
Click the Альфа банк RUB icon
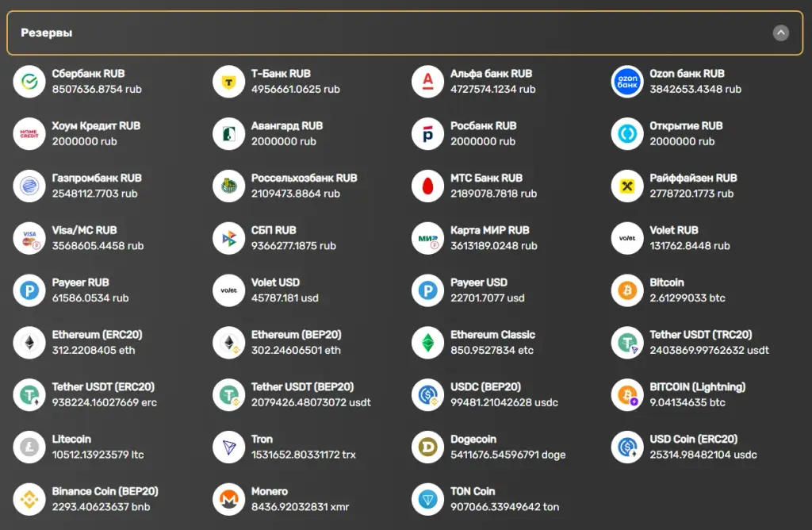click(427, 82)
